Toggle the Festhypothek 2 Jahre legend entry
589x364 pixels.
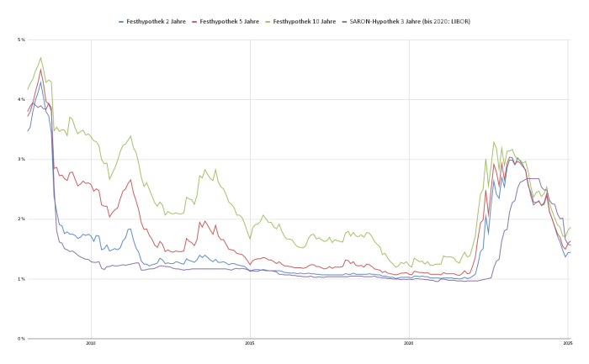pos(152,22)
